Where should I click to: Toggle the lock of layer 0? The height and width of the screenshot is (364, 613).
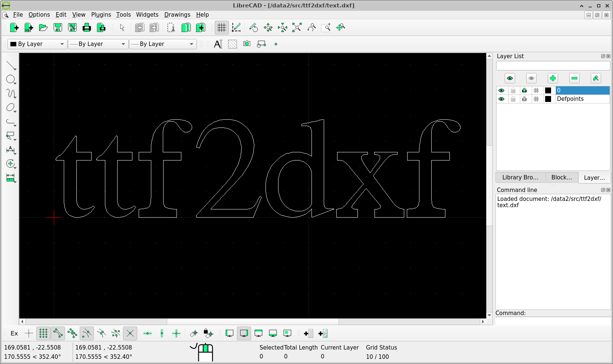tap(513, 90)
